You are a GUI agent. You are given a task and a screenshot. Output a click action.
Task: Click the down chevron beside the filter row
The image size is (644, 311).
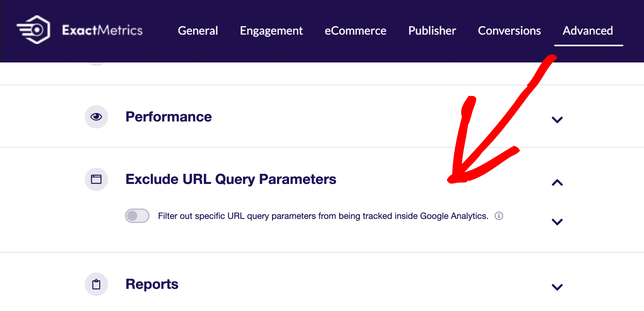pyautogui.click(x=557, y=221)
